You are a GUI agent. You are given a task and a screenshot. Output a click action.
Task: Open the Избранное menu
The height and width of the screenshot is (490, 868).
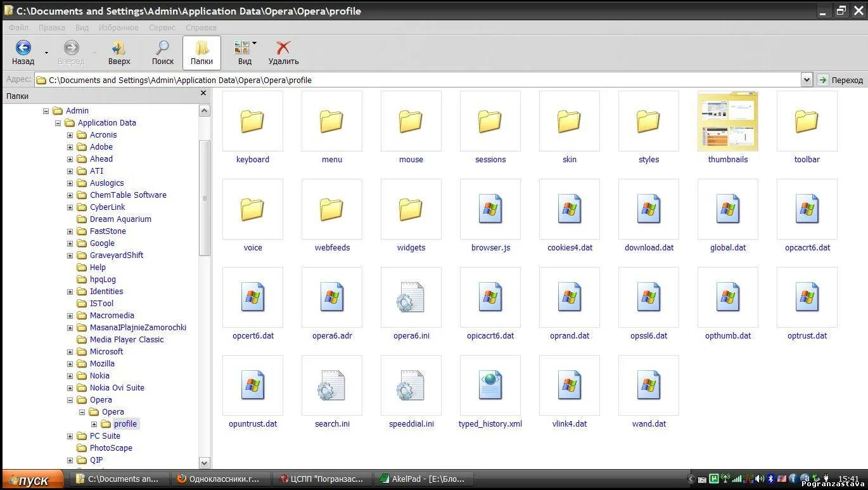click(118, 27)
